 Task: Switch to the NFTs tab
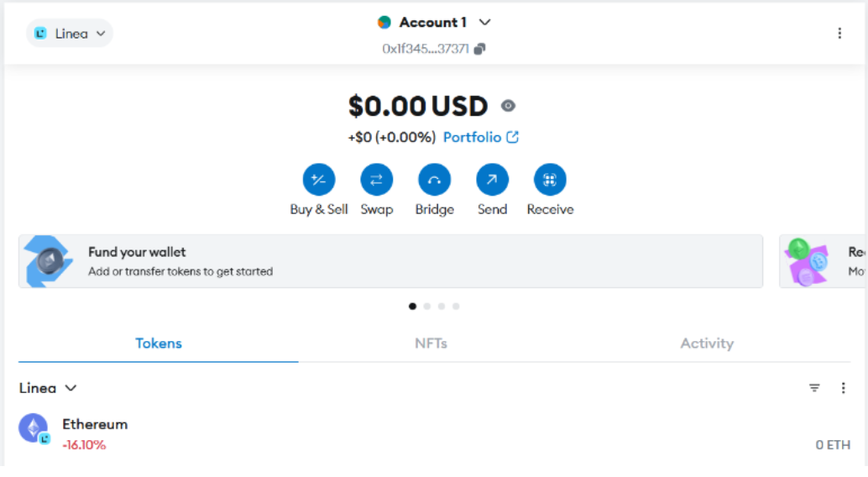431,343
